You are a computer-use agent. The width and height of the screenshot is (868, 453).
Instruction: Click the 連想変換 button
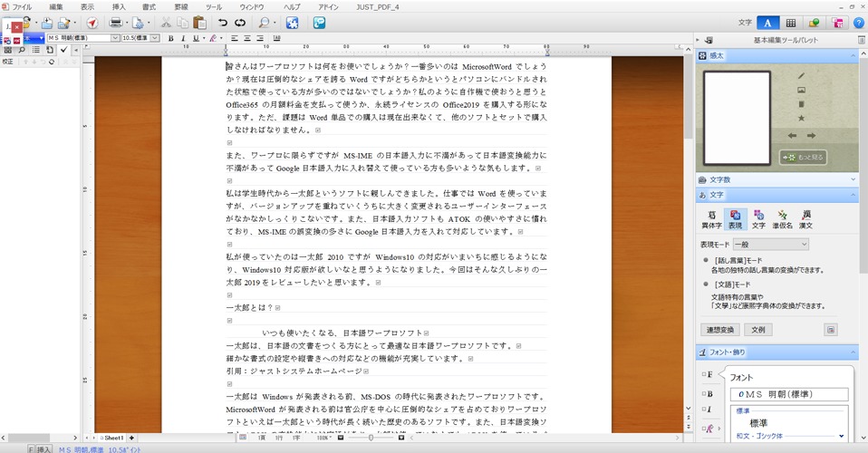click(720, 330)
